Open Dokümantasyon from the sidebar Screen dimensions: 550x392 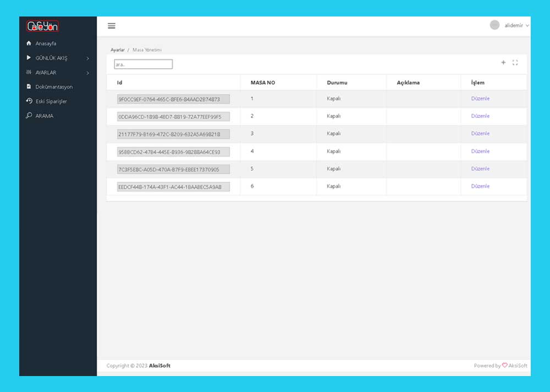pyautogui.click(x=53, y=87)
